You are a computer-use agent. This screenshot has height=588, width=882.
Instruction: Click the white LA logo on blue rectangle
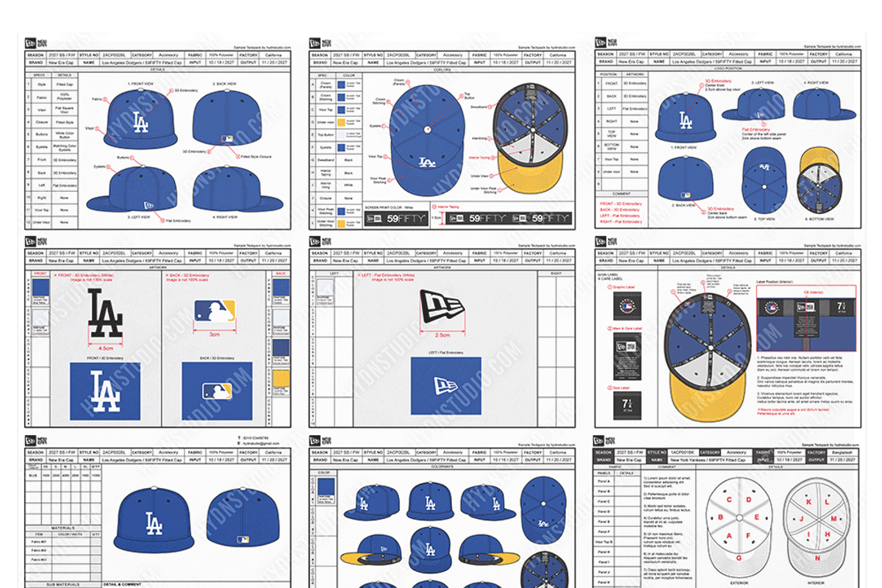(x=105, y=390)
